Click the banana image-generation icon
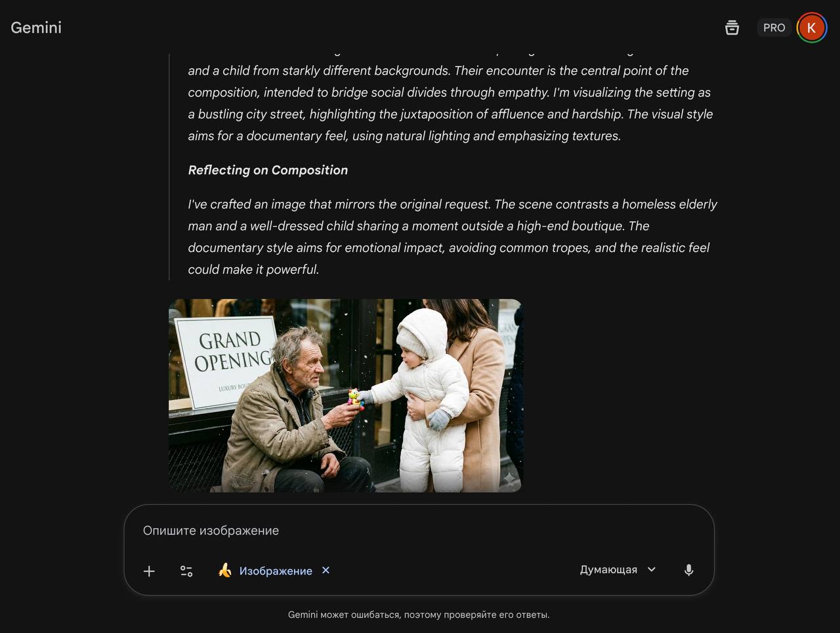Screen dimensions: 840x633 coord(225,570)
